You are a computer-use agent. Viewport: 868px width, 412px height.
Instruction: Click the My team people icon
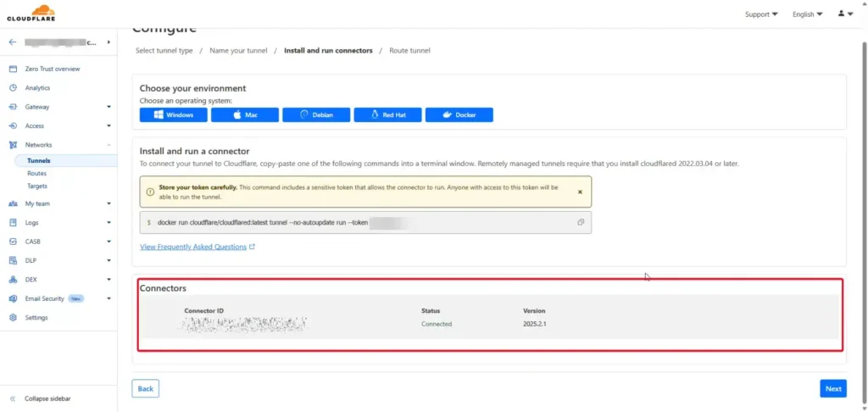tap(14, 203)
